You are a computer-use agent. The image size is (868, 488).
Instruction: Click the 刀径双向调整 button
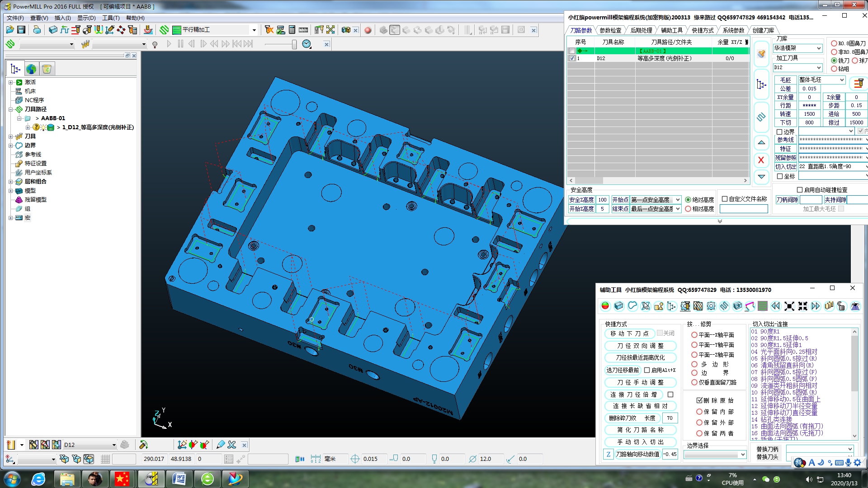[x=640, y=346]
